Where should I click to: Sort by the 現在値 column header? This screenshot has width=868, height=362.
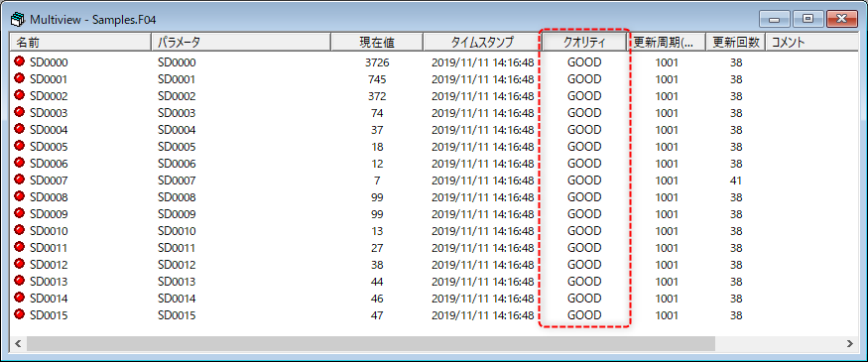(377, 42)
